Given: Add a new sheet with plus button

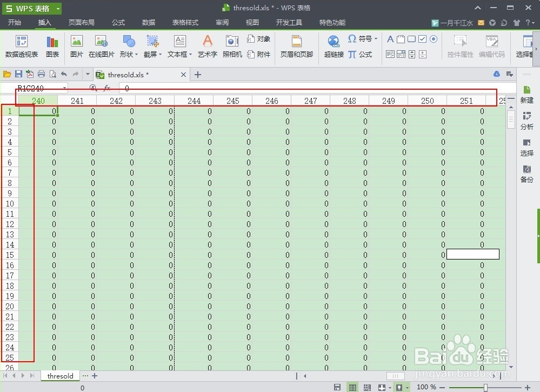Looking at the screenshot, I should click(95, 376).
